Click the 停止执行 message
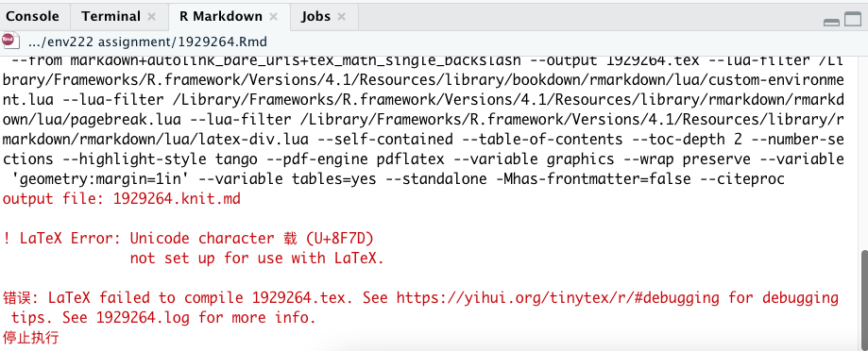Image resolution: width=868 pixels, height=351 pixels. [x=30, y=338]
